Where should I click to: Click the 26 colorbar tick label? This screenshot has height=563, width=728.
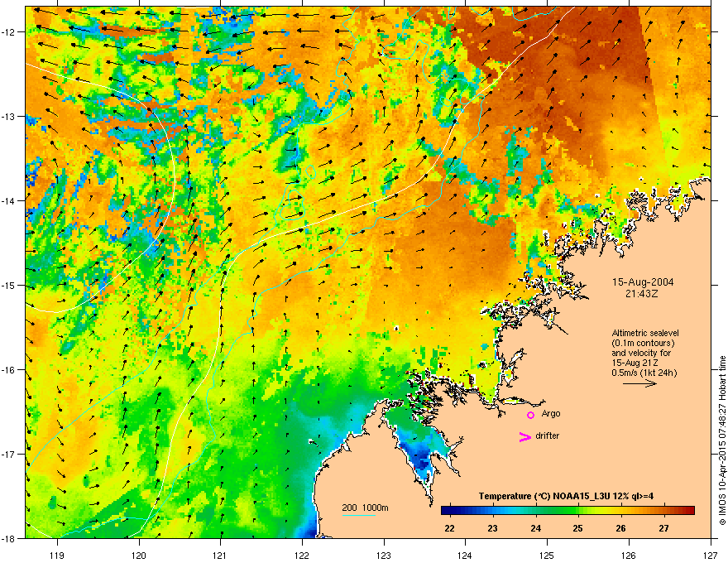[620, 528]
